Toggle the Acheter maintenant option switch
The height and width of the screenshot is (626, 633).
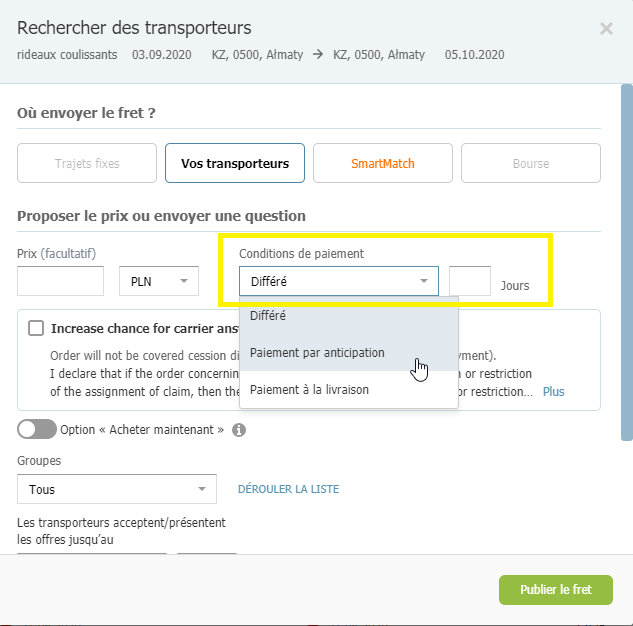(x=37, y=429)
